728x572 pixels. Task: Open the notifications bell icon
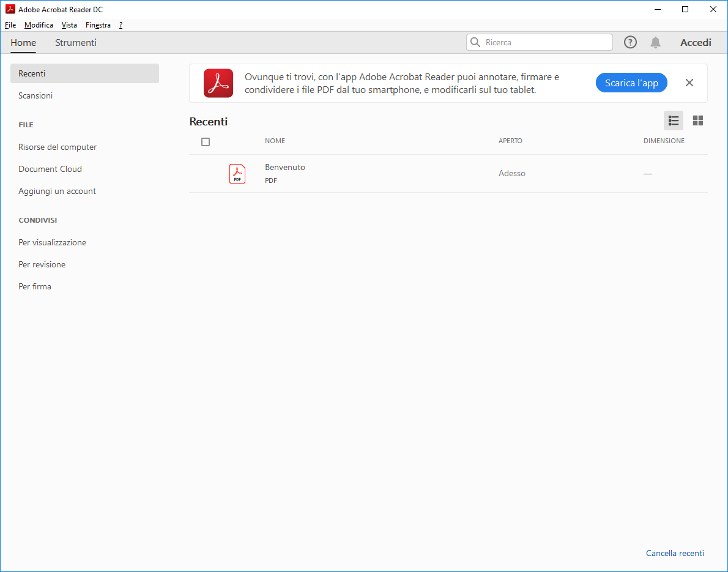655,42
